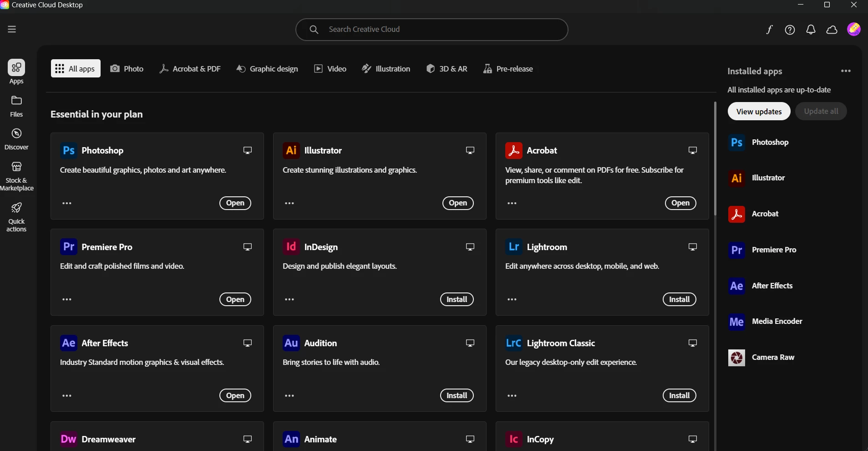
Task: Install Lightroom Classic
Action: click(x=680, y=395)
